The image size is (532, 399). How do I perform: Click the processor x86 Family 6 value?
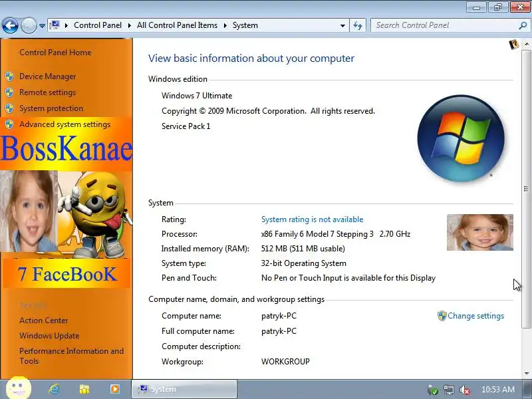click(x=336, y=234)
